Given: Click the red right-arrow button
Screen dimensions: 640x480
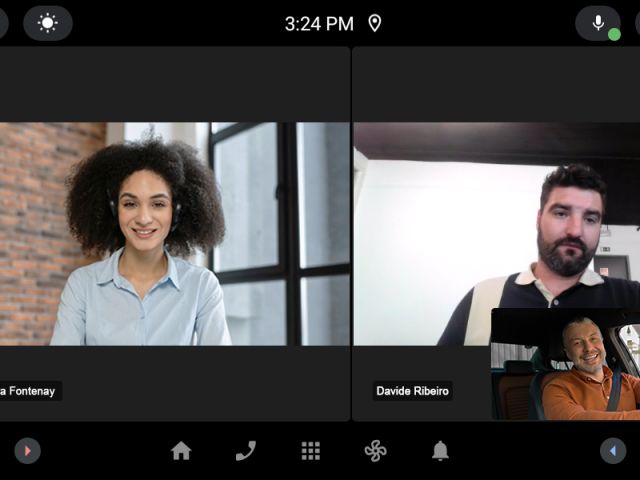Looking at the screenshot, I should pos(27,451).
